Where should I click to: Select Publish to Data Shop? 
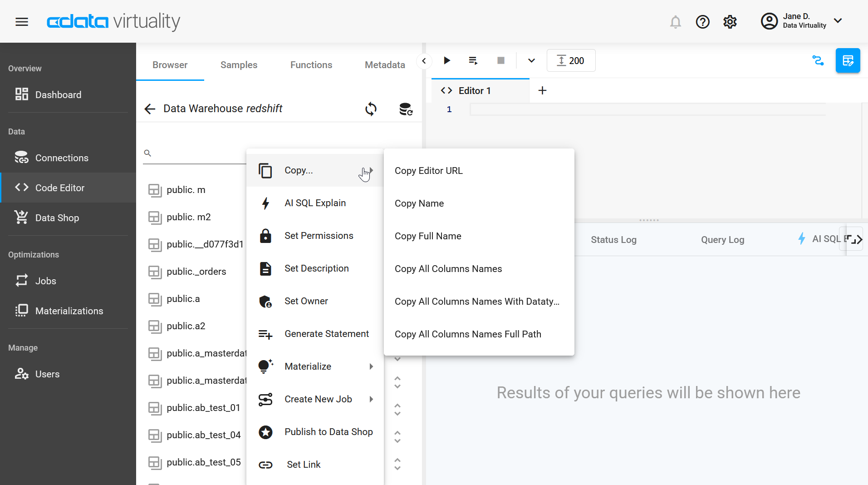point(328,431)
